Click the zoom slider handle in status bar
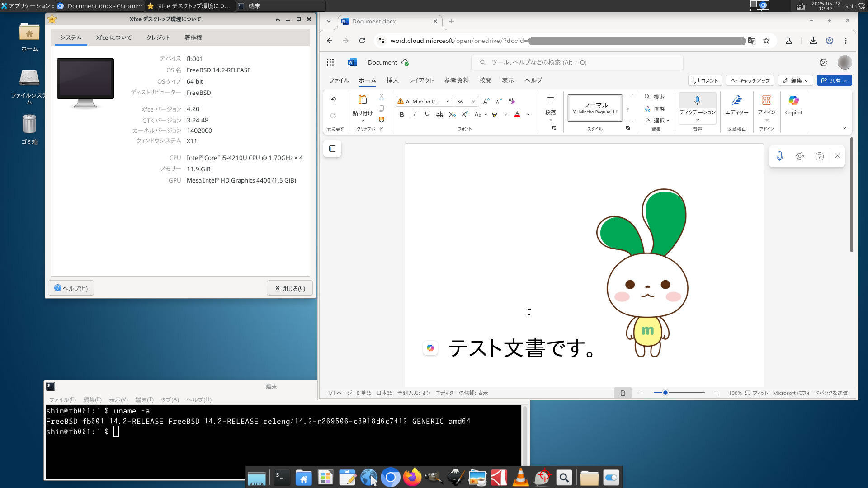The height and width of the screenshot is (488, 868). click(x=665, y=393)
